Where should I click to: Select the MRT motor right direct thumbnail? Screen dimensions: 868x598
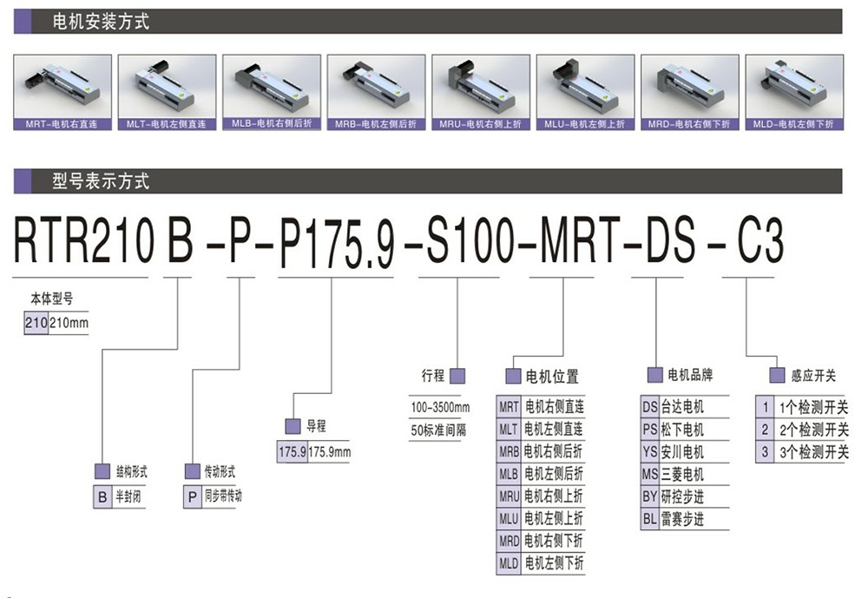coord(62,93)
